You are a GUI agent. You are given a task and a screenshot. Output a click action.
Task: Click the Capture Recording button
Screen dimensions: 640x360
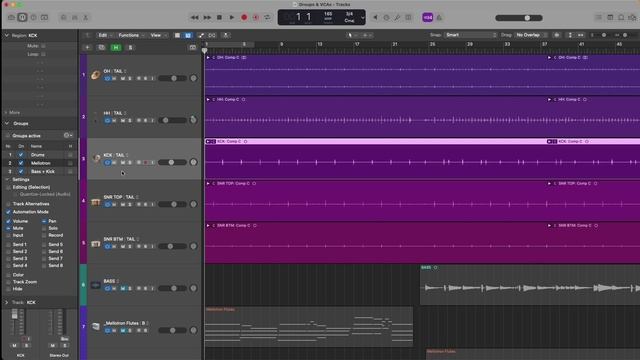(x=256, y=18)
